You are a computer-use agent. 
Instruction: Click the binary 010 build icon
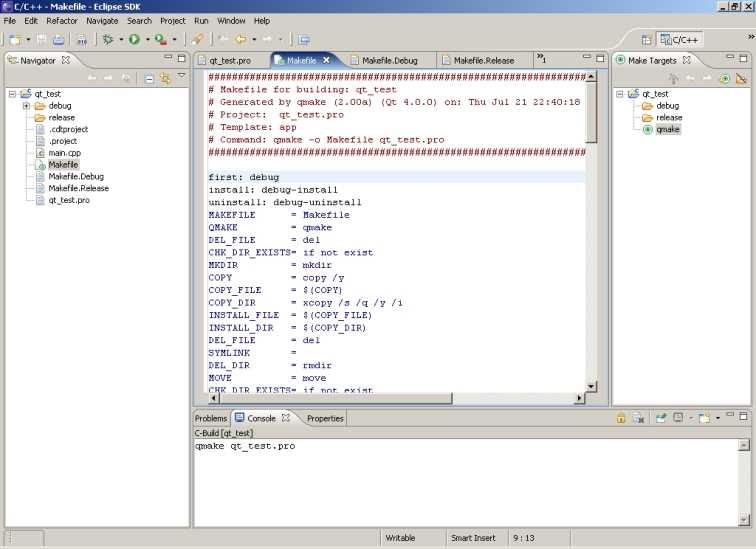[x=82, y=40]
